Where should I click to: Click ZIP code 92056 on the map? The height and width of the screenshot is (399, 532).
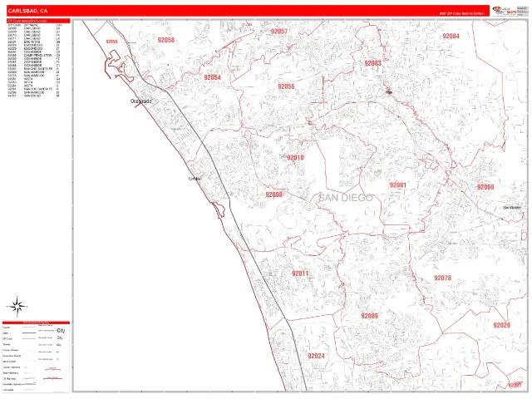point(286,86)
